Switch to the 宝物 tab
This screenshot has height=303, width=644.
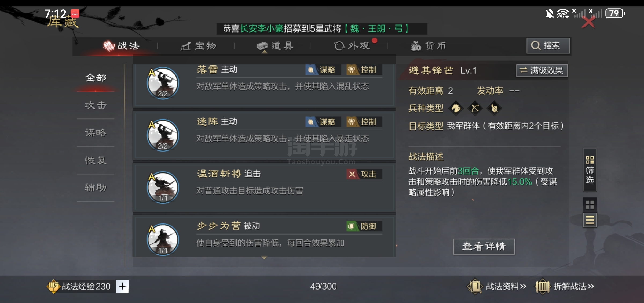(198, 46)
